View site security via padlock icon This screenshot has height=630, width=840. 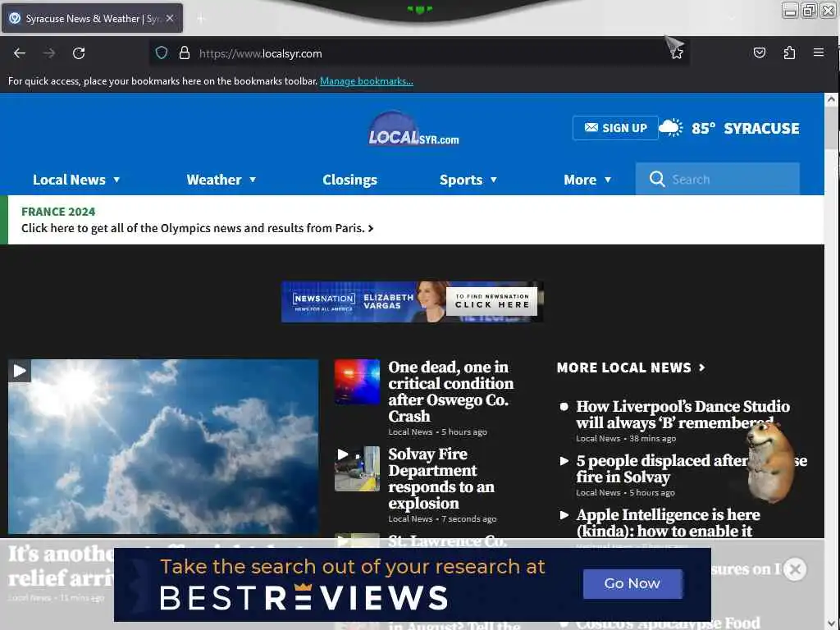(x=185, y=53)
